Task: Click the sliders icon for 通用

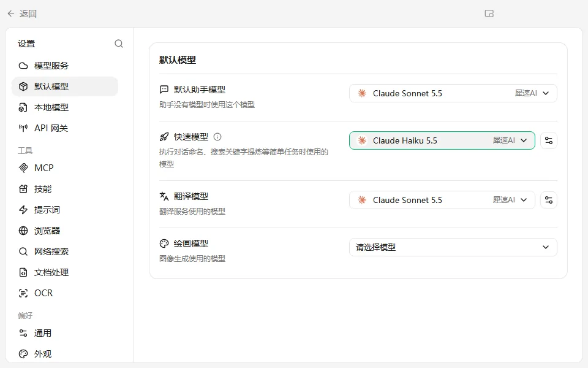Action: pyautogui.click(x=23, y=333)
